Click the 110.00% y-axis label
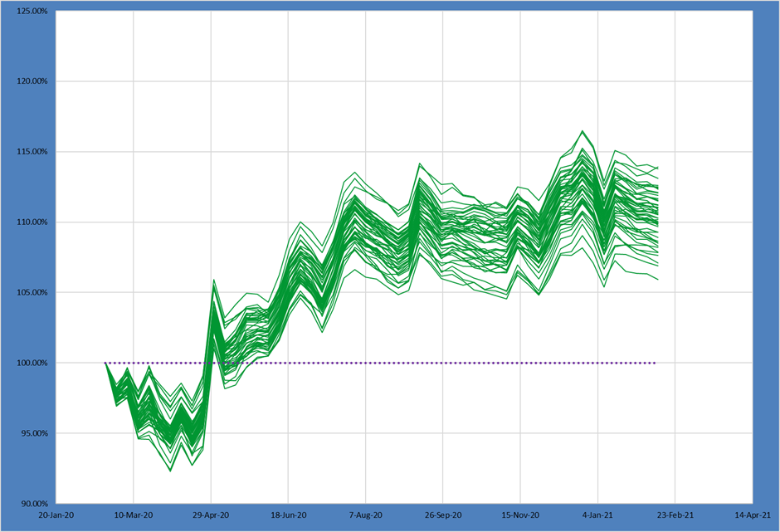 point(32,222)
